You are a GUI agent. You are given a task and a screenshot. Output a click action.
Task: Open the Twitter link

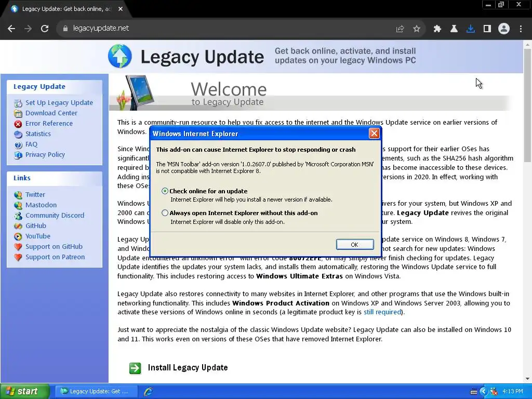(35, 194)
